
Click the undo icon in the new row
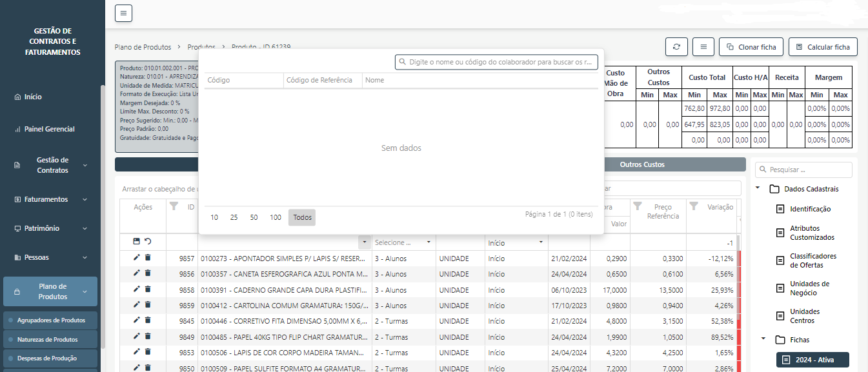[148, 241]
